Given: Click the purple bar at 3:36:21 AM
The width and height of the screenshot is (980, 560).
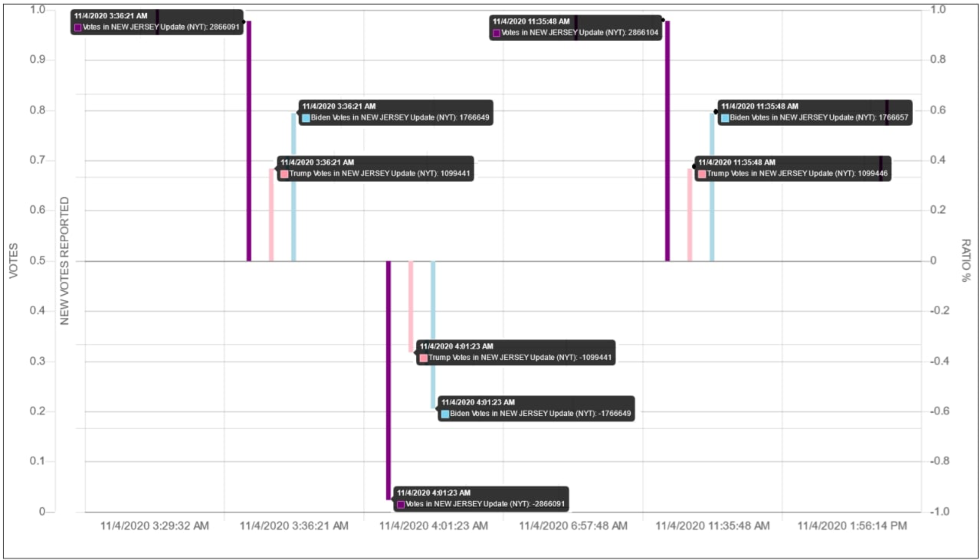Looking at the screenshot, I should (x=249, y=142).
